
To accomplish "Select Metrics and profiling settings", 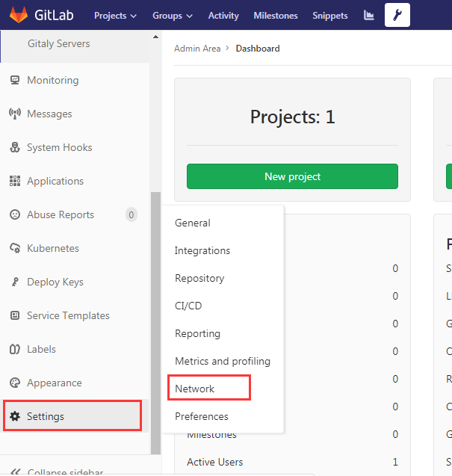I will pos(223,361).
